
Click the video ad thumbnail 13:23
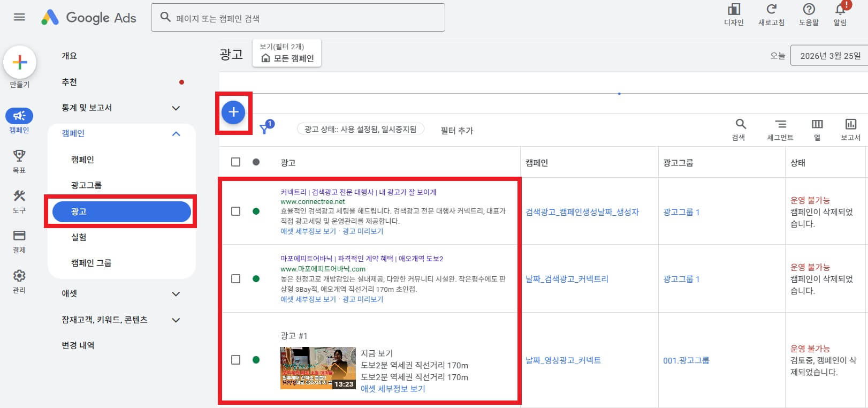click(318, 368)
